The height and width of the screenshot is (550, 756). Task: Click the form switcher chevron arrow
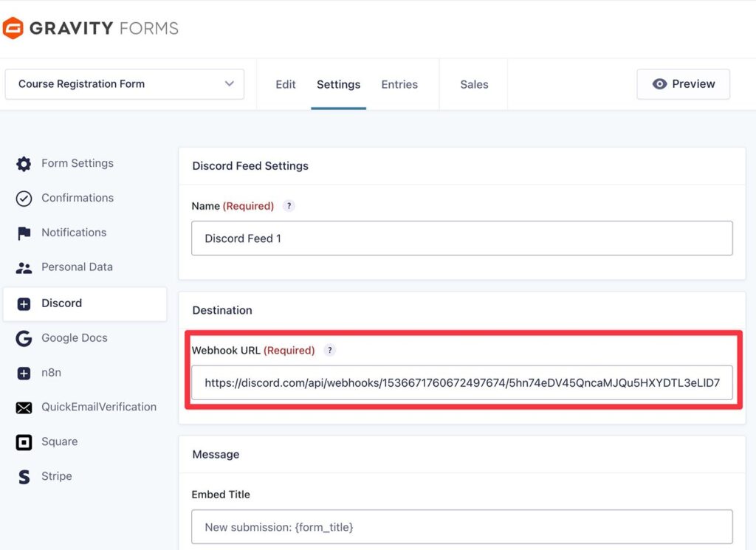pos(230,83)
